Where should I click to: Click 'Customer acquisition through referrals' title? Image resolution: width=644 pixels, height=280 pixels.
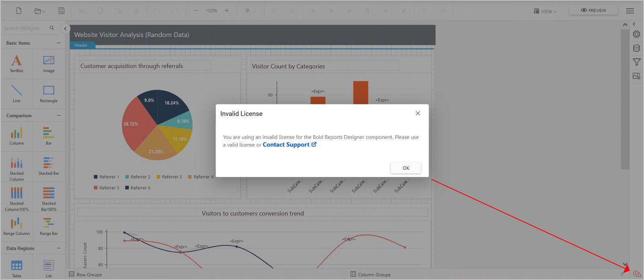131,66
